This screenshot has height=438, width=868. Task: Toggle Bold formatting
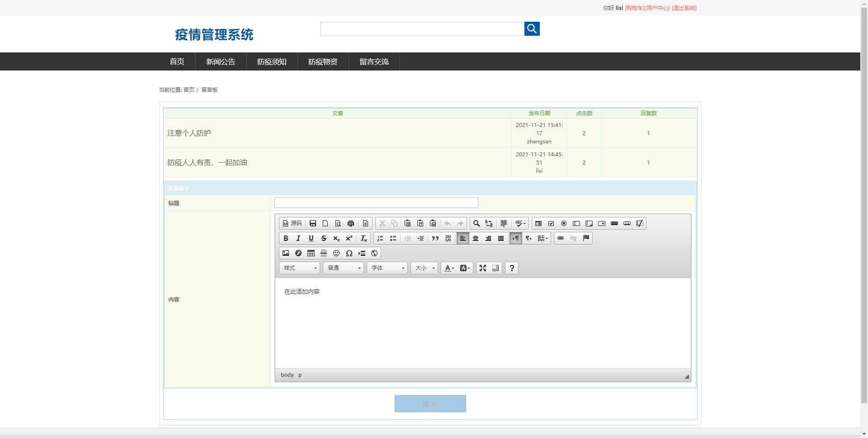point(286,238)
